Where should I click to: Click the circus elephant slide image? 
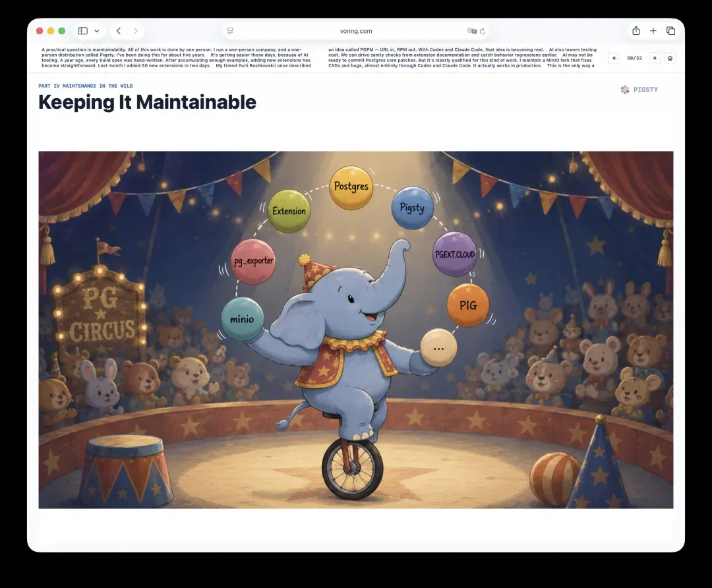(355, 330)
